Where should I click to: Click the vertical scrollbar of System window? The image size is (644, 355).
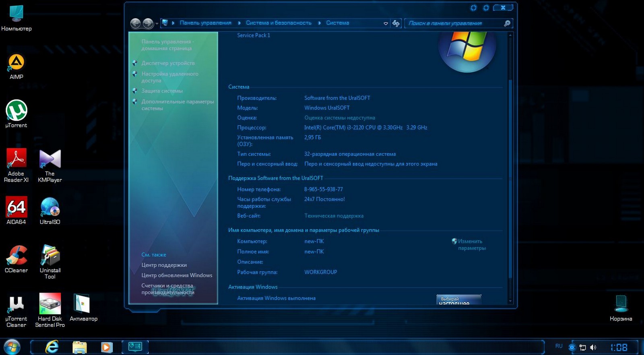tap(510, 177)
